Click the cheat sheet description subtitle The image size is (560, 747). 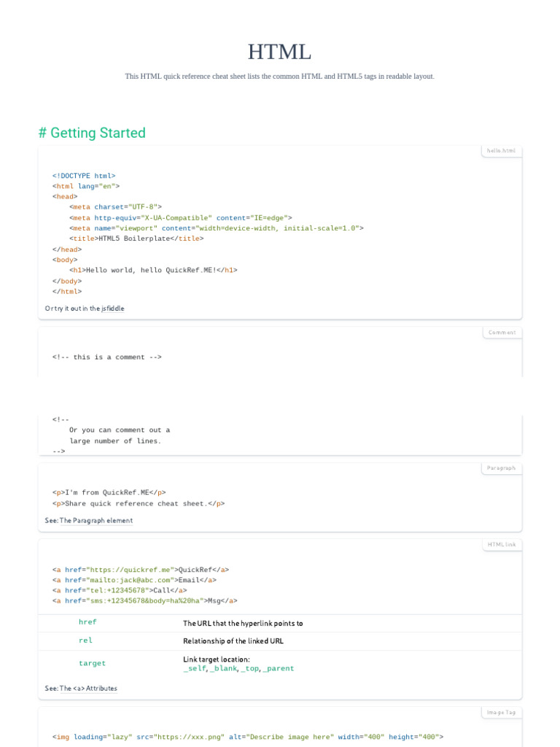pyautogui.click(x=279, y=76)
